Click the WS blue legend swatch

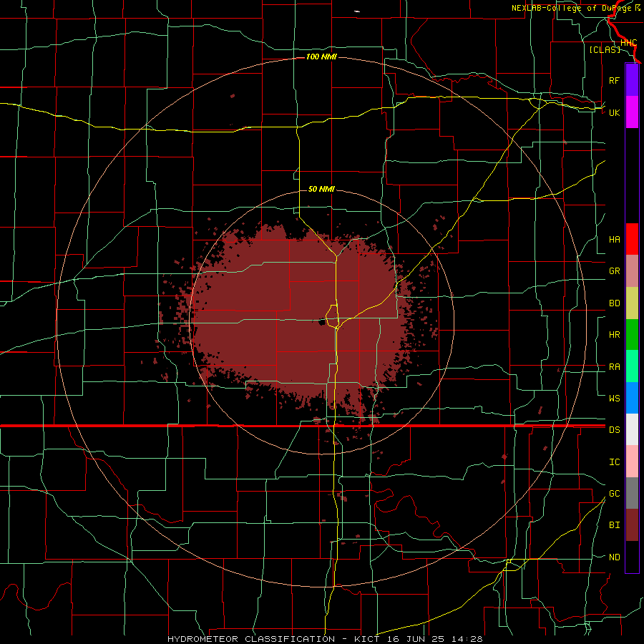click(632, 398)
